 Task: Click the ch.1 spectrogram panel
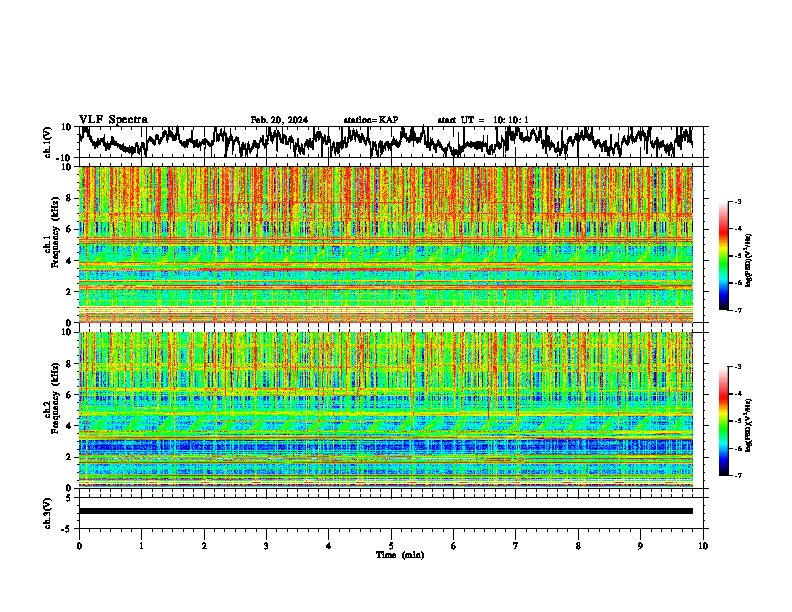tap(386, 244)
